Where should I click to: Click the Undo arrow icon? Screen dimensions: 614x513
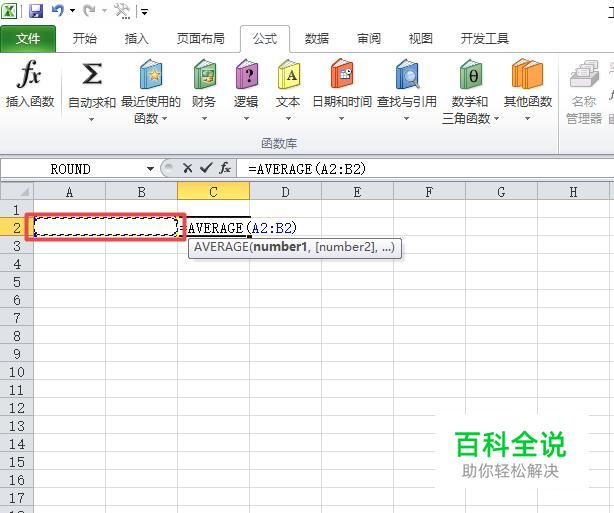click(58, 11)
